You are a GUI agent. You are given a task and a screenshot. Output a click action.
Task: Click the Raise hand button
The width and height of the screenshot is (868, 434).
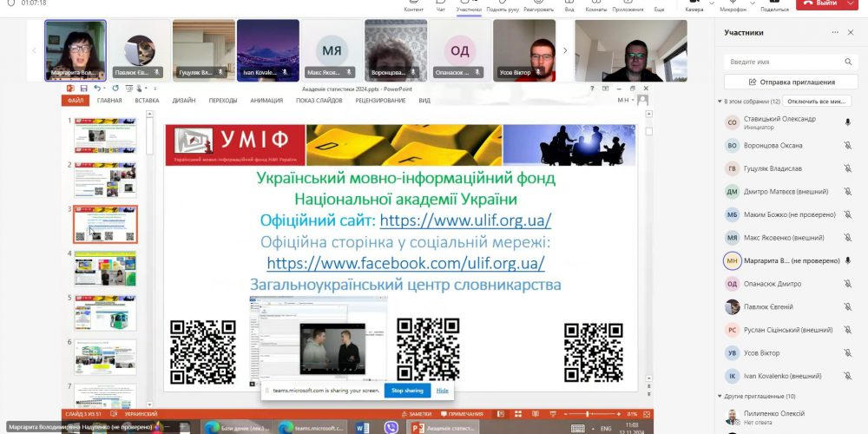pyautogui.click(x=503, y=5)
